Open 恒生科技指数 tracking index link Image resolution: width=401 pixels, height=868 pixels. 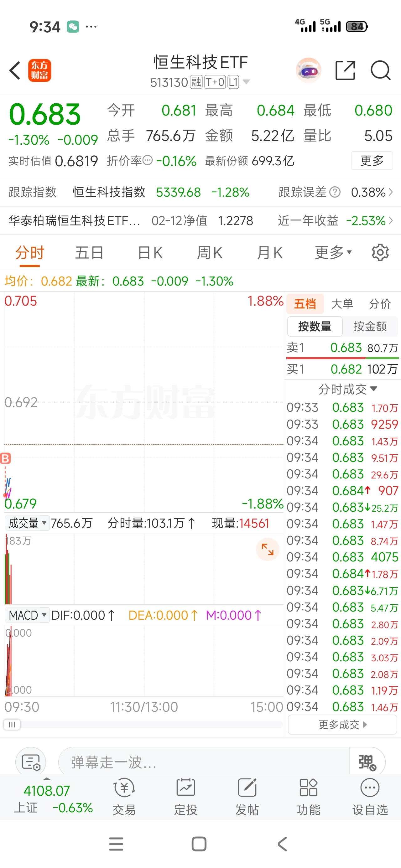click(x=109, y=192)
